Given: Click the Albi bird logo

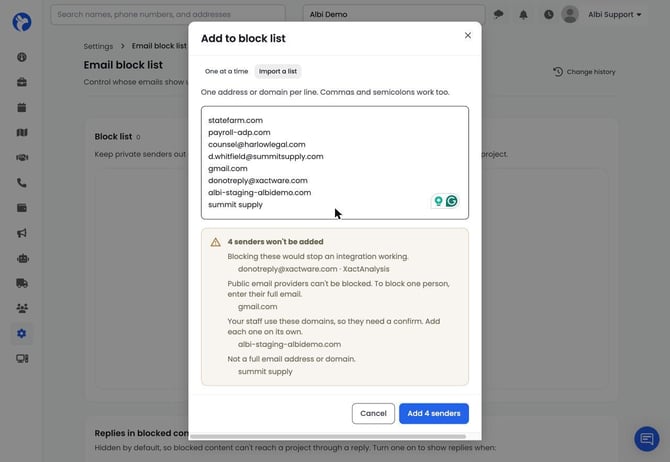Looking at the screenshot, I should (22, 22).
